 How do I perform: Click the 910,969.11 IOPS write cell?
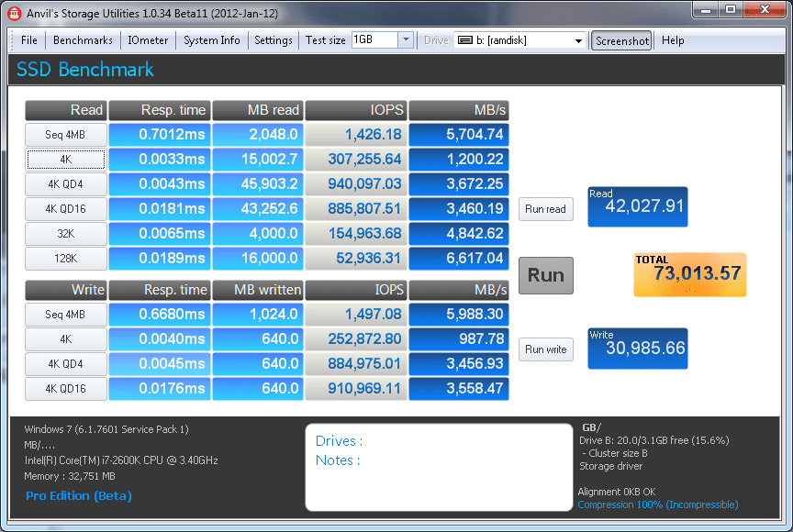click(x=356, y=389)
